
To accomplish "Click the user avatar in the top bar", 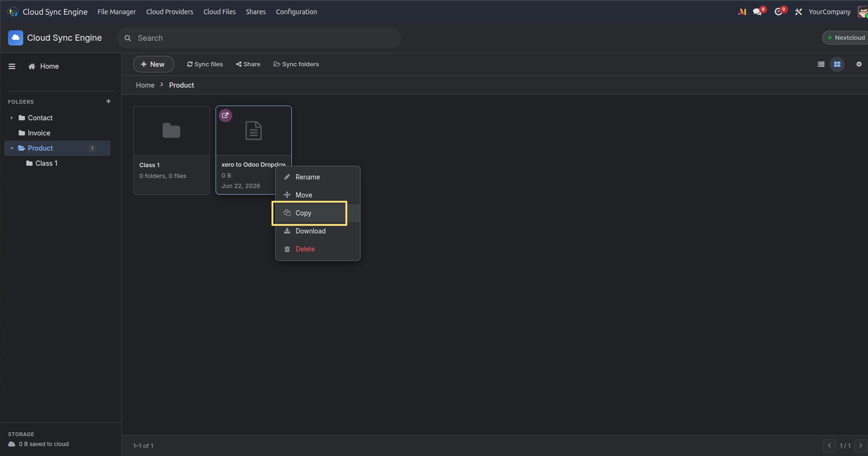I will (x=863, y=12).
